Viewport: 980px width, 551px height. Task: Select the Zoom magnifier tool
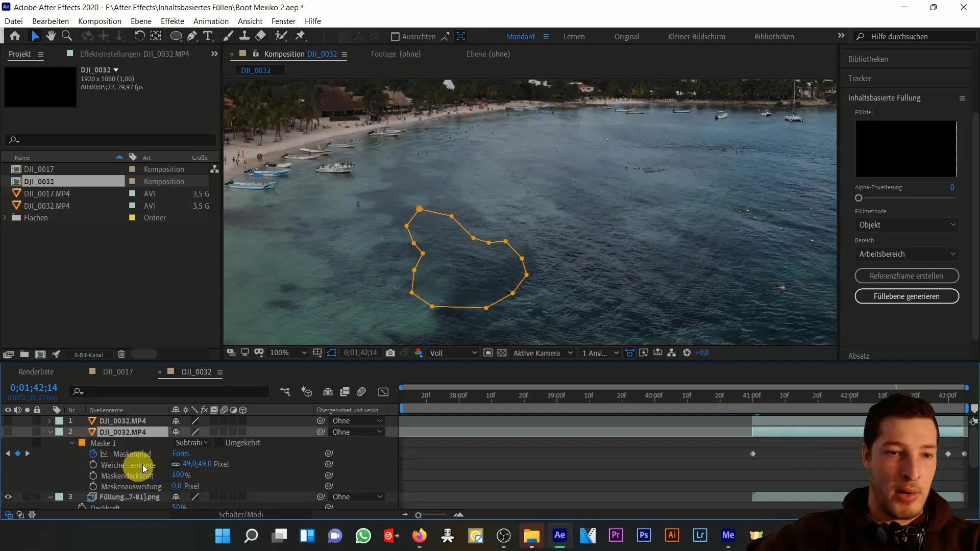66,36
